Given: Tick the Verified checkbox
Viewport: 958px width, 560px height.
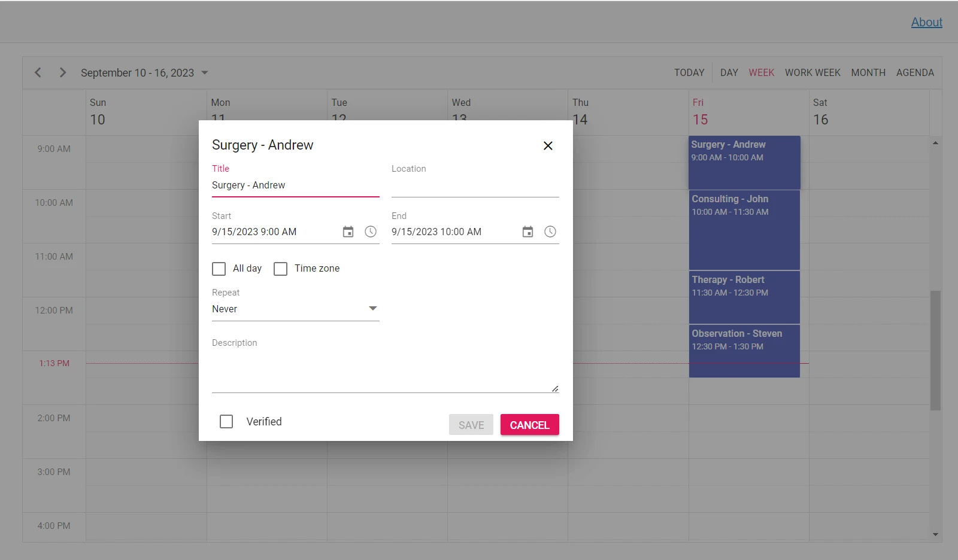Looking at the screenshot, I should pos(226,422).
